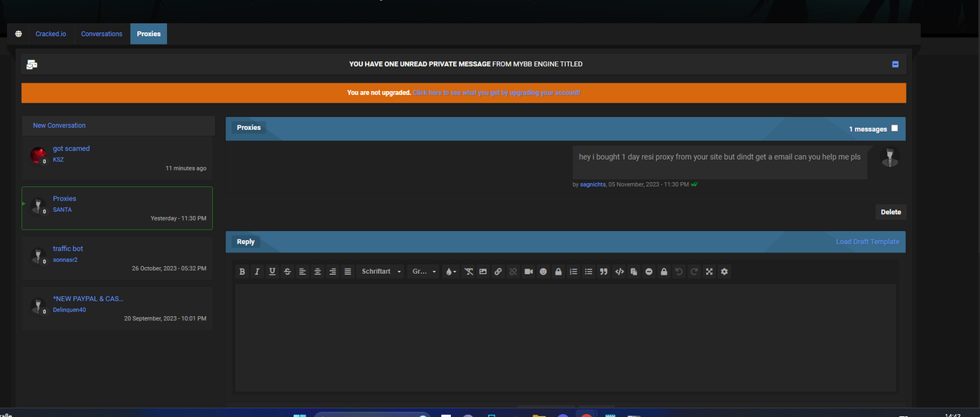Click KSZ's red avatar thumbnail
Screen dimensions: 980x417
(38, 155)
